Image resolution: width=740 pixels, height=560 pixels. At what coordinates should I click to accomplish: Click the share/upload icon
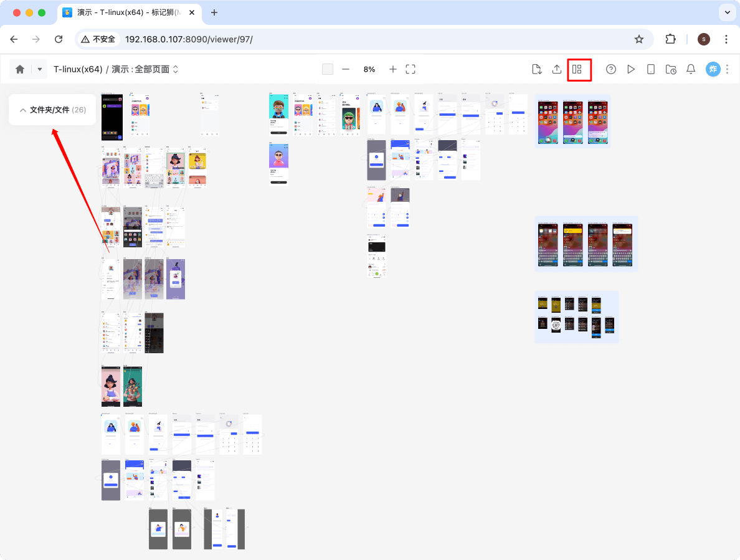556,69
